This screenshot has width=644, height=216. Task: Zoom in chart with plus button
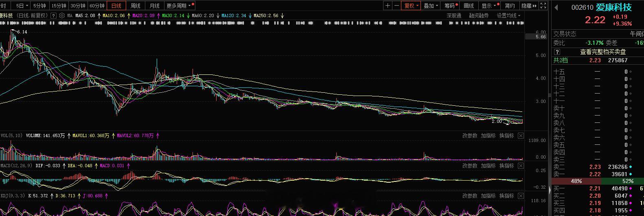pyautogui.click(x=388, y=6)
